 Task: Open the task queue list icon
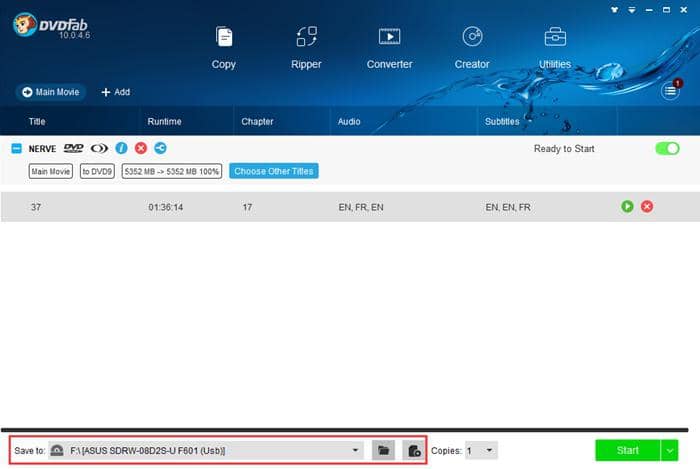coord(670,91)
